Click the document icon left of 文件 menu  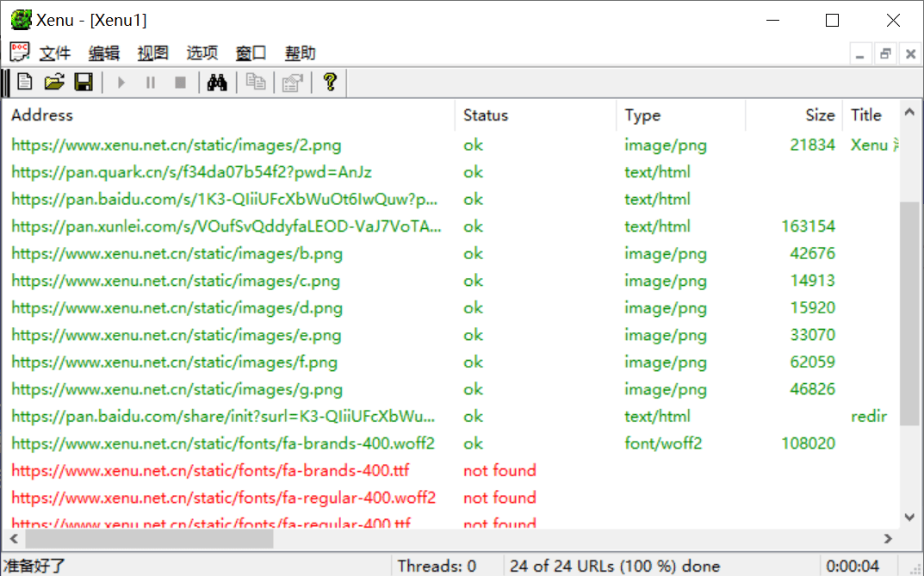tap(20, 53)
